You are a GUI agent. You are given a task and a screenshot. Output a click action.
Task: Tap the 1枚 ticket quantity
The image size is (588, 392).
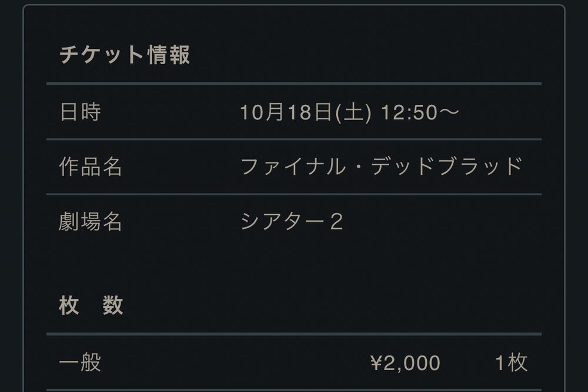(x=511, y=363)
